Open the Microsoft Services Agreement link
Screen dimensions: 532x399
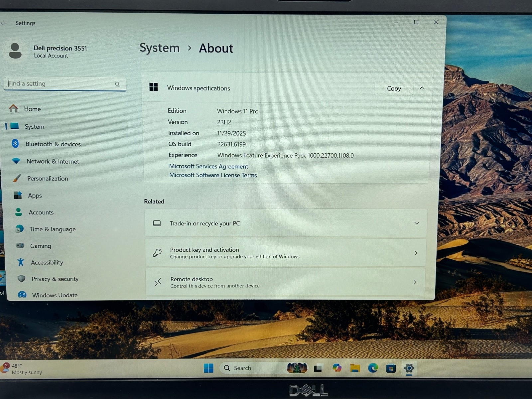click(x=208, y=166)
